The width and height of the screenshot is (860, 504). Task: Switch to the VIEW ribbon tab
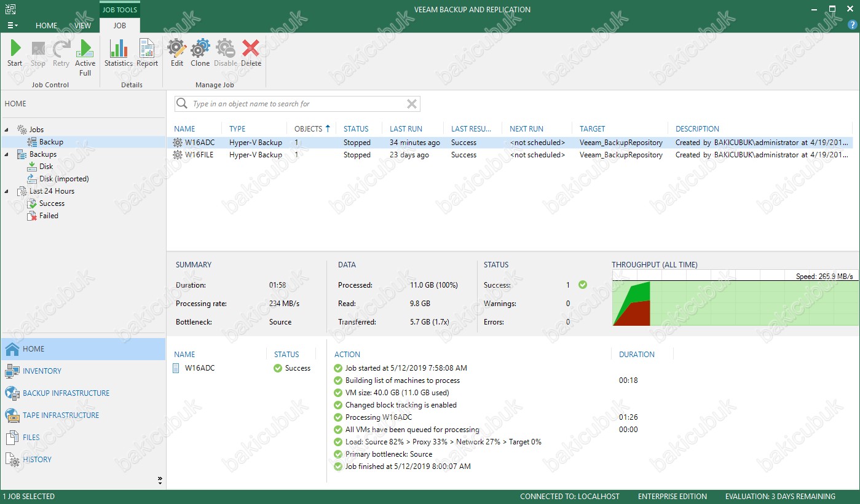coord(82,25)
